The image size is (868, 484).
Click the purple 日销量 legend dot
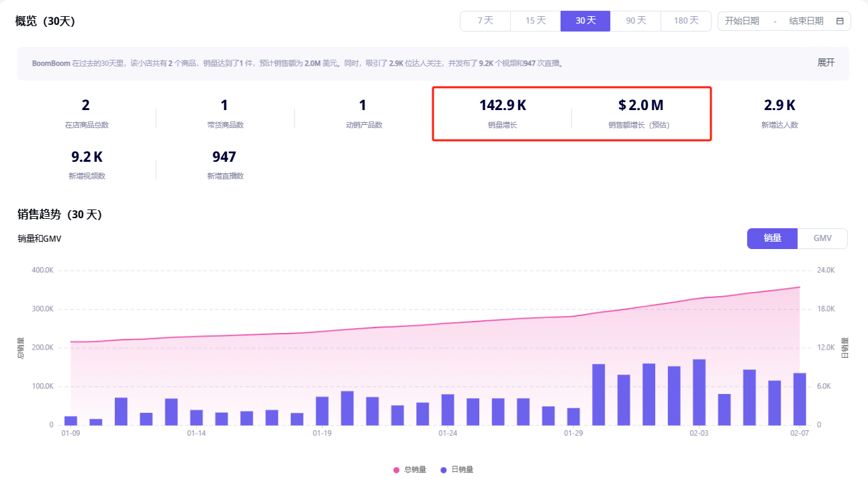[x=443, y=470]
